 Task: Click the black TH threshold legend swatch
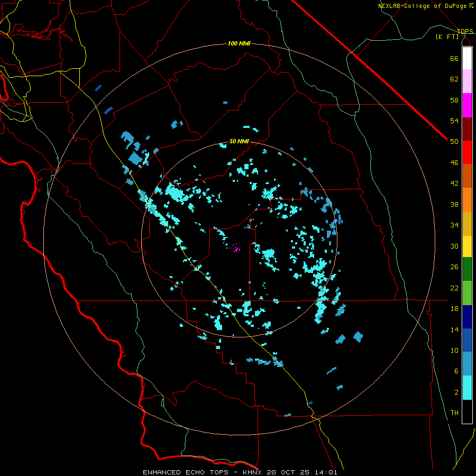467,411
